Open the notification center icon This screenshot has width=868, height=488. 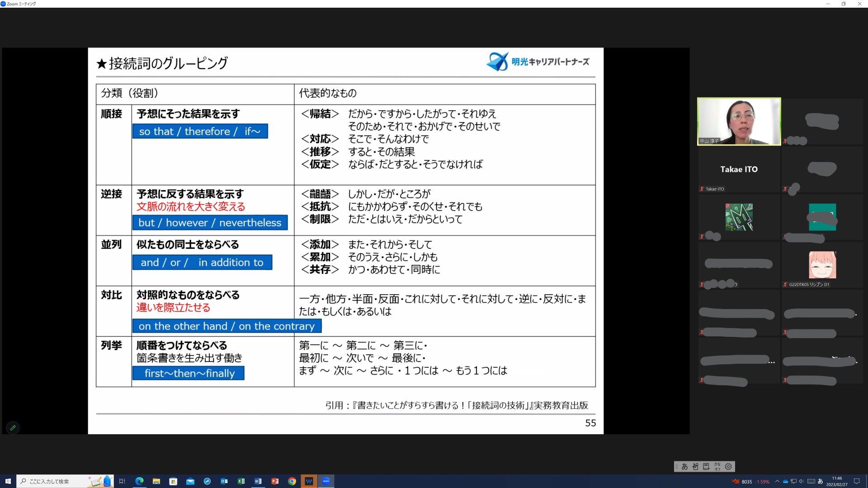coord(856,481)
